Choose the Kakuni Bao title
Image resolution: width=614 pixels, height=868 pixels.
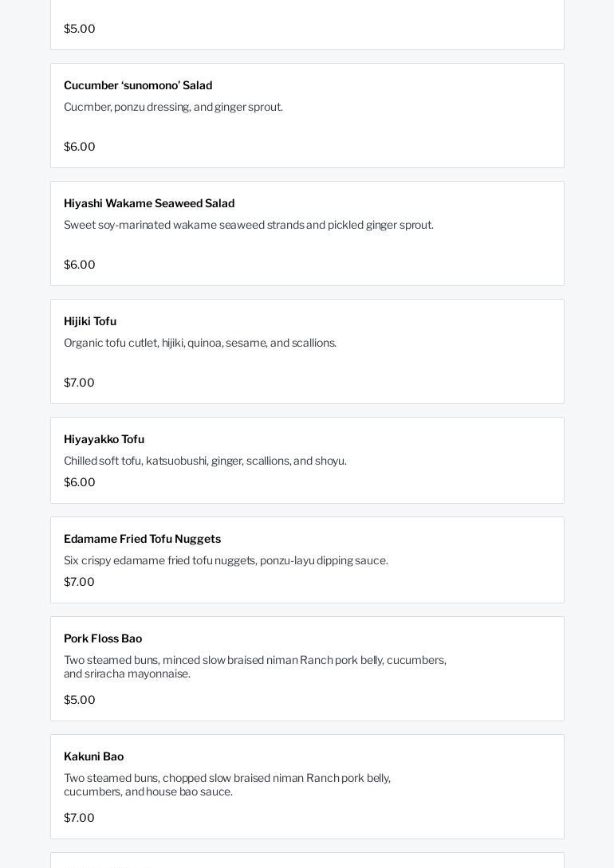click(93, 756)
